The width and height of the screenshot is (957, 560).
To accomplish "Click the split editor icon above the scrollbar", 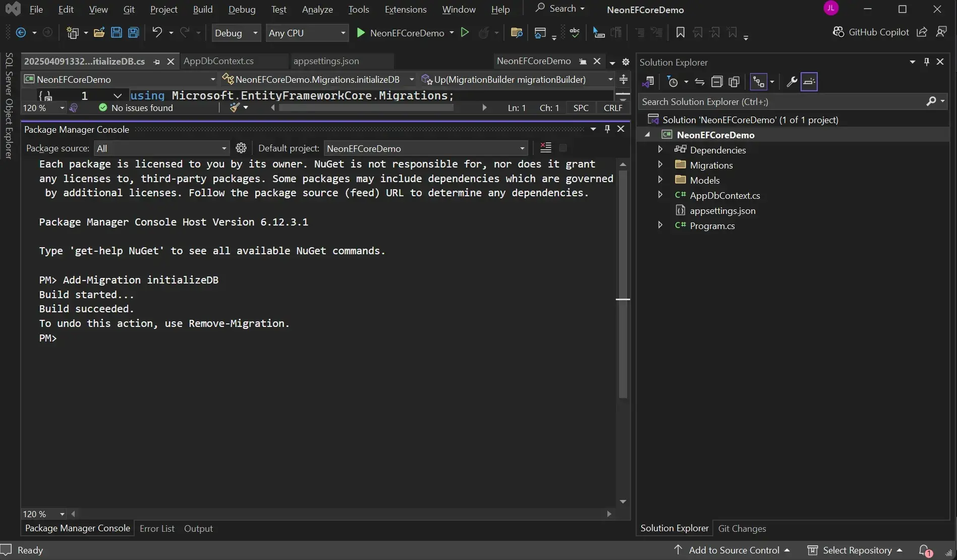I will click(624, 79).
